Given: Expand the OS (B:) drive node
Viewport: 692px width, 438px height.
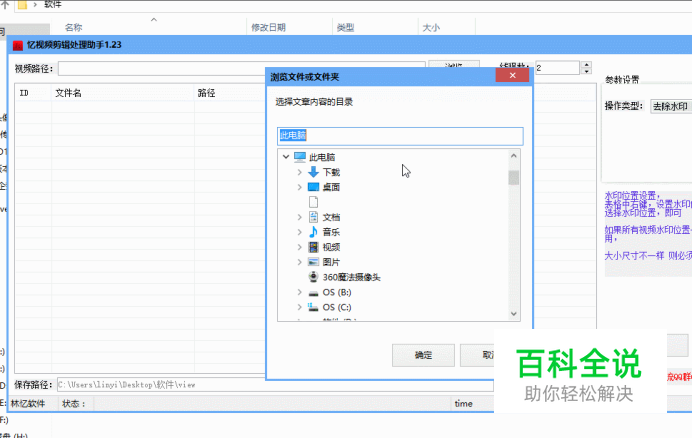Looking at the screenshot, I should pos(300,292).
